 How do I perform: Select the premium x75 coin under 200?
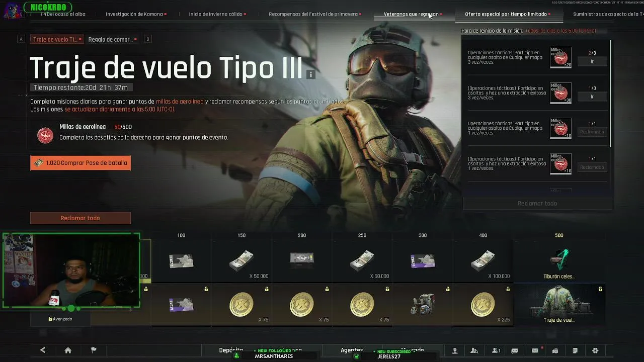coord(302,305)
